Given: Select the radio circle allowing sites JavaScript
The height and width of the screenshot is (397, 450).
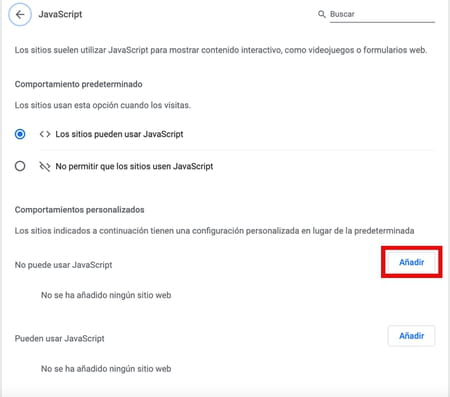Looking at the screenshot, I should point(20,134).
